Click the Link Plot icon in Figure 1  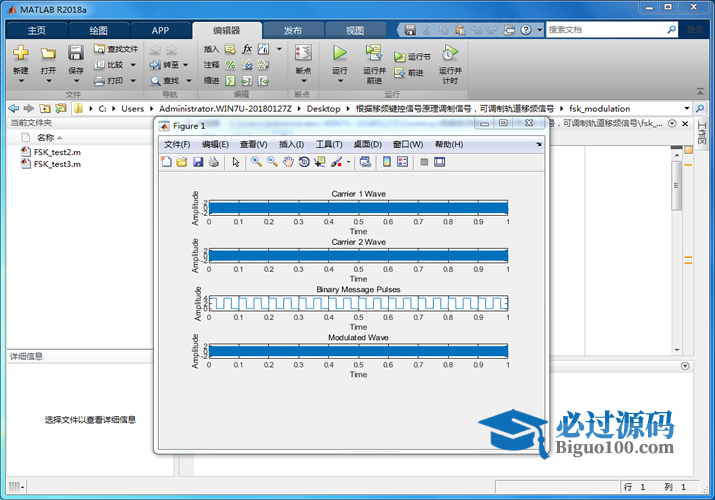[x=365, y=162]
